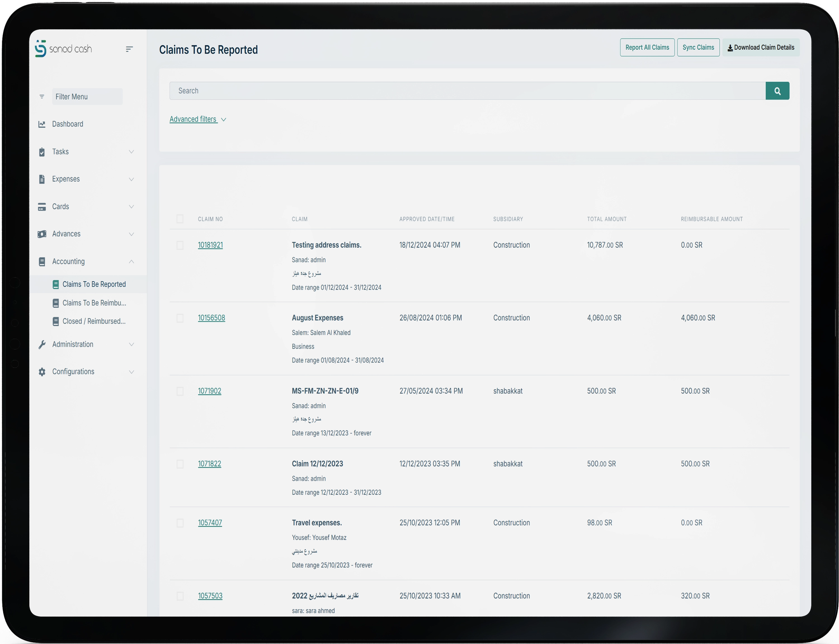Viewport: 839px width, 644px height.
Task: Collapse sidebar with the hamburger icon
Action: (x=129, y=49)
